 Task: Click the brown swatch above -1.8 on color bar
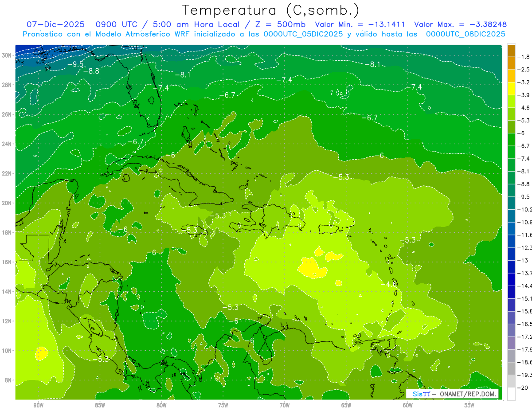511,51
